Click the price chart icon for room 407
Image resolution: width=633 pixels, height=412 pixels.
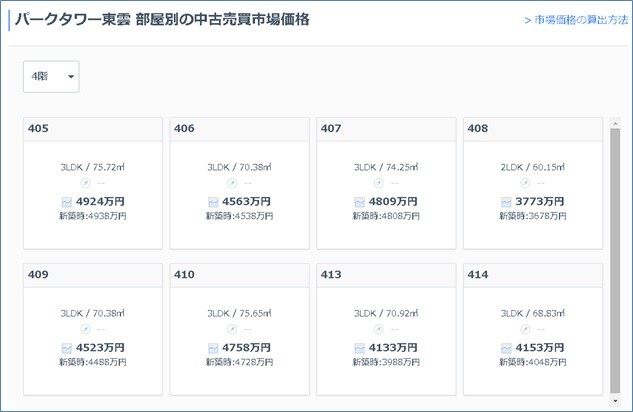pyautogui.click(x=360, y=202)
